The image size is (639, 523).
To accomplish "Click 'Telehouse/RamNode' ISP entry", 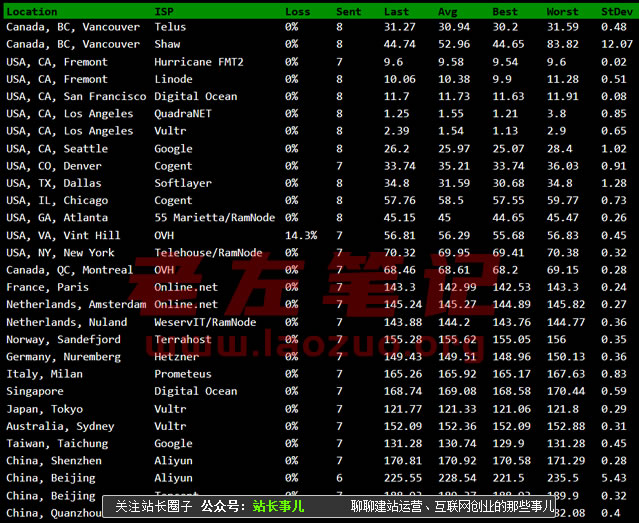I will point(208,252).
